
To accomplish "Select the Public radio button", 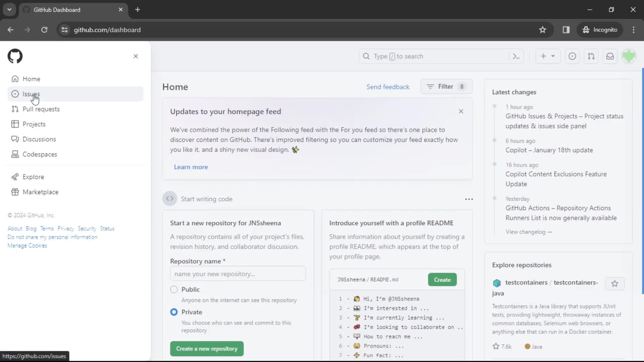I will coord(174,289).
